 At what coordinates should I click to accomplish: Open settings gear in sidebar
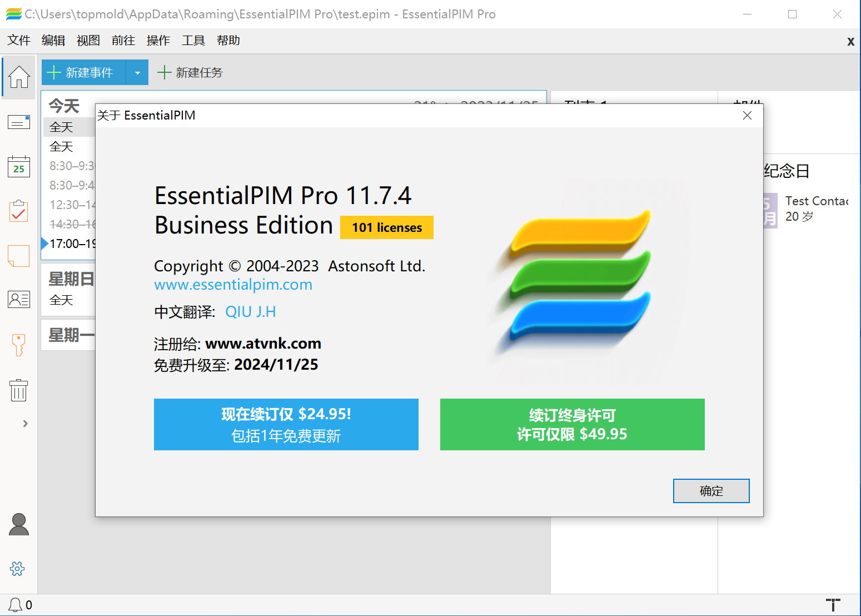pos(17,569)
